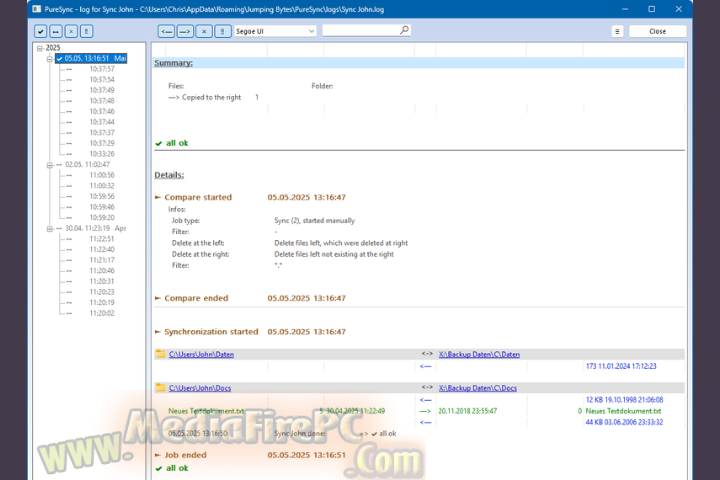Open the Segoe UI font dropdown
Image resolution: width=720 pixels, height=480 pixels.
click(276, 31)
